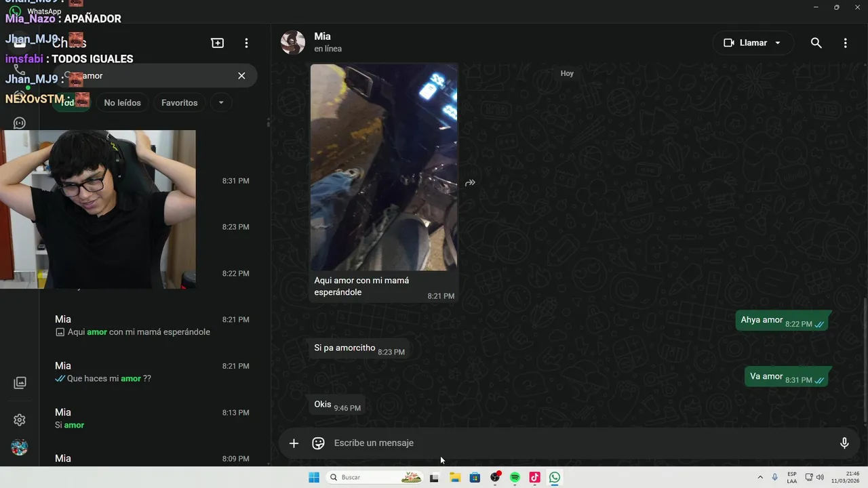Screen dimensions: 868x488
Task: Select message 'Ahya amor'
Action: click(782, 321)
